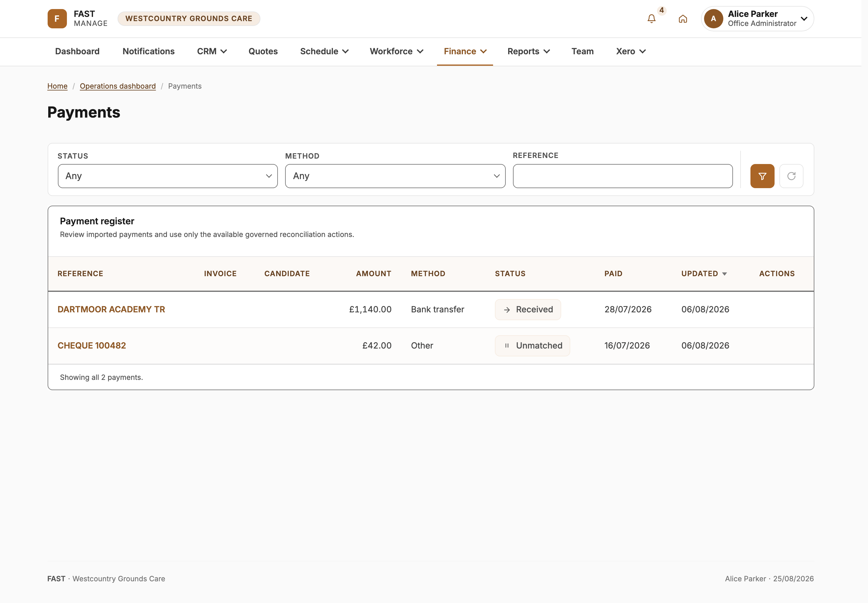This screenshot has width=868, height=603.
Task: Click the Bank transfer method cell
Action: pyautogui.click(x=437, y=309)
